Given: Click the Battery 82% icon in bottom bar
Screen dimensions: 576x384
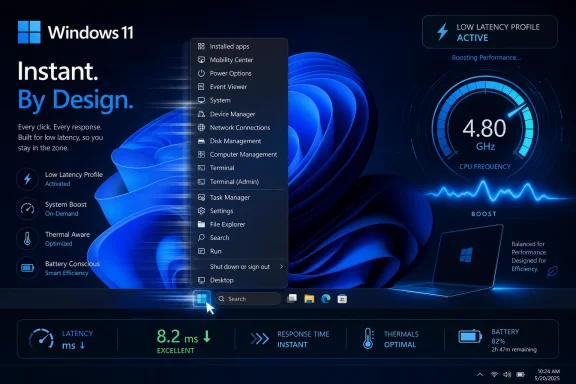Looking at the screenshot, I should tap(470, 336).
